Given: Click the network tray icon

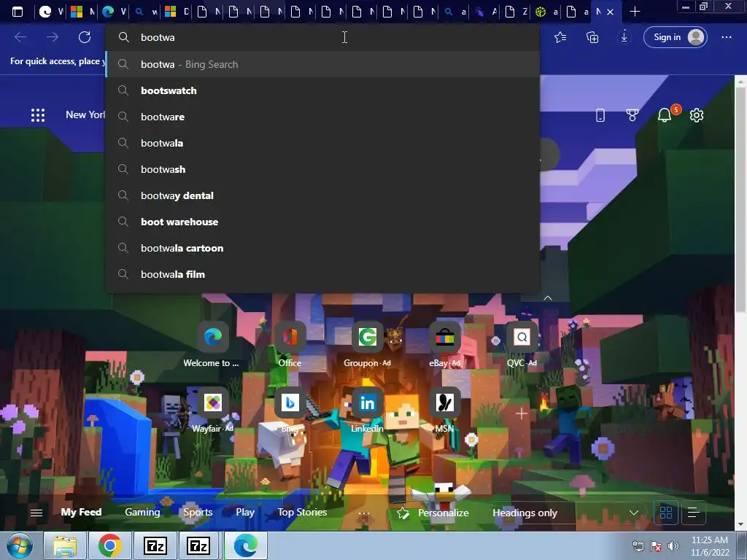Looking at the screenshot, I should click(638, 546).
